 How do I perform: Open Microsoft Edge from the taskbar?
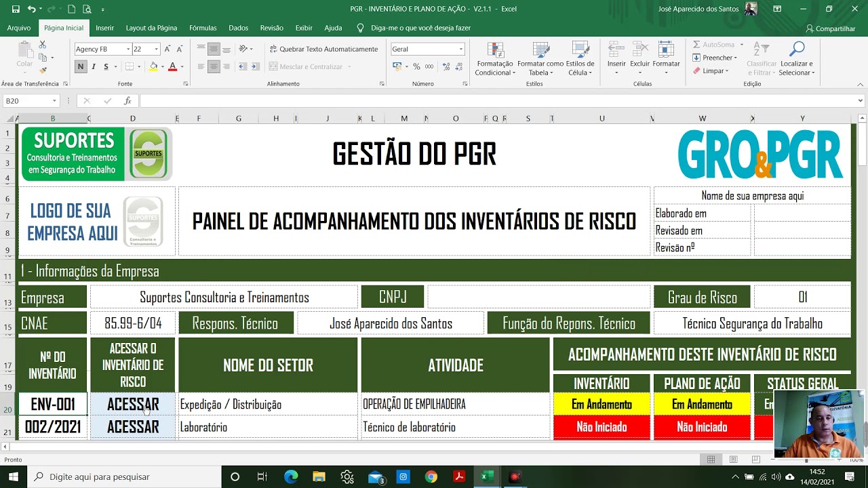(x=291, y=476)
